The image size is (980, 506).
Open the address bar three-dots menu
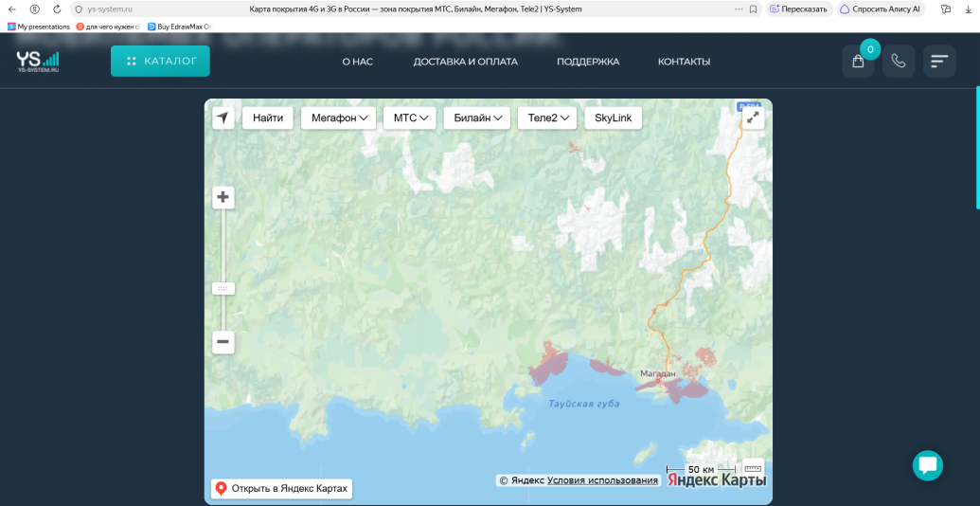pyautogui.click(x=739, y=9)
